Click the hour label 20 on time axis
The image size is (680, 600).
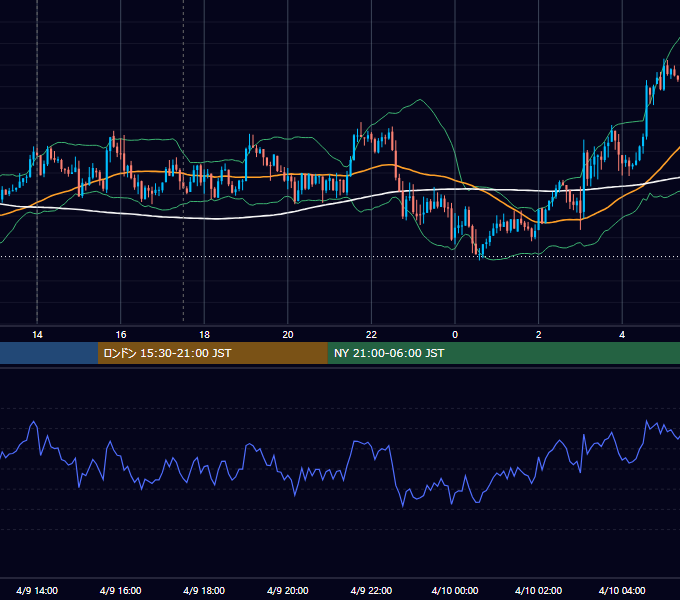[288, 335]
